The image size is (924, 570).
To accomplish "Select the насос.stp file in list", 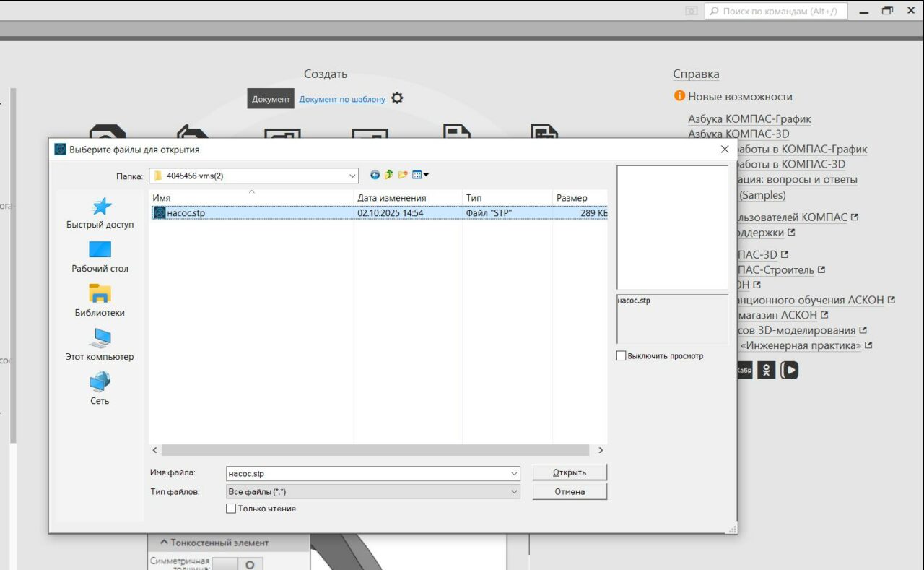I will pyautogui.click(x=186, y=213).
